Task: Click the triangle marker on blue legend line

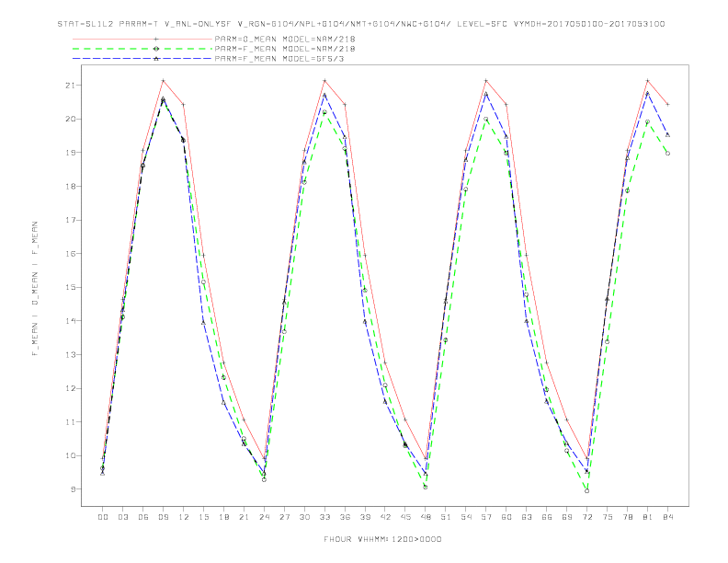Action: [156, 59]
